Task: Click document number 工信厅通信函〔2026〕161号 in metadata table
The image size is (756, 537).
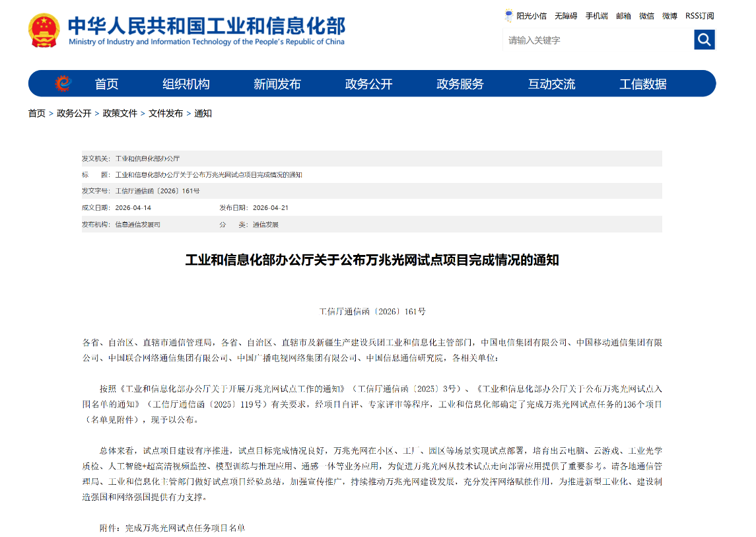Action: [157, 191]
